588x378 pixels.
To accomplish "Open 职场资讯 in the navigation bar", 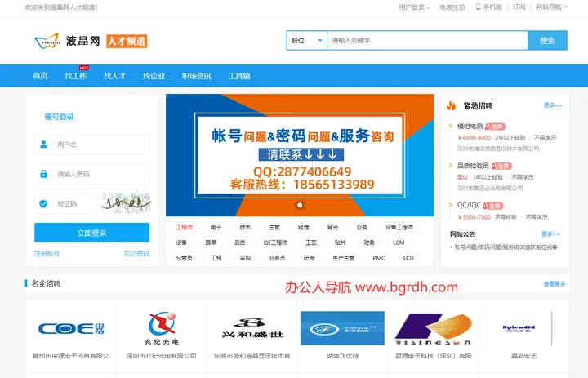I will click(x=197, y=76).
